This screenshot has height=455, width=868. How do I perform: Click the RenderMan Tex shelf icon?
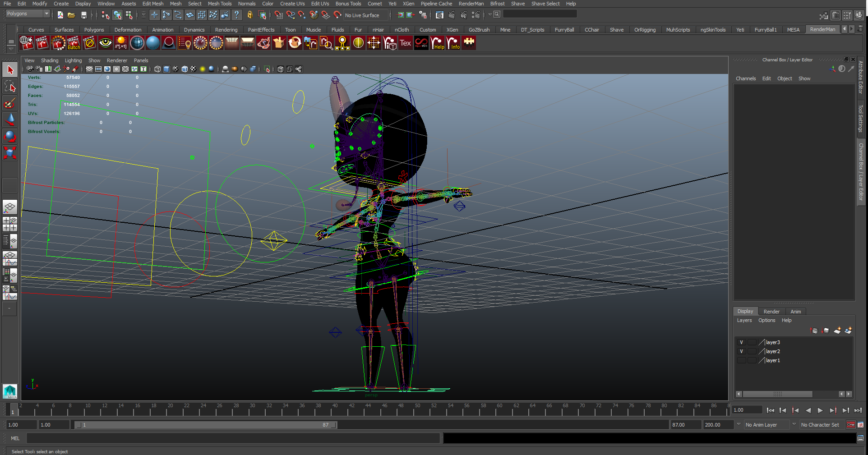(x=405, y=43)
